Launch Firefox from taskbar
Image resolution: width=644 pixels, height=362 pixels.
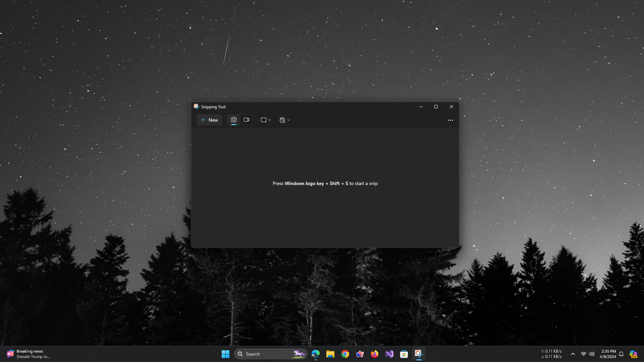point(375,354)
